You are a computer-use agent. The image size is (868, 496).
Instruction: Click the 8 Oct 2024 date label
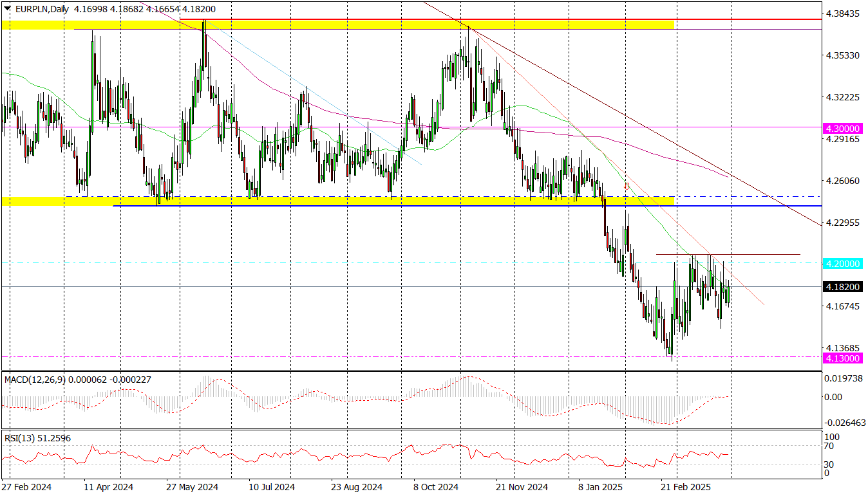coord(436,488)
